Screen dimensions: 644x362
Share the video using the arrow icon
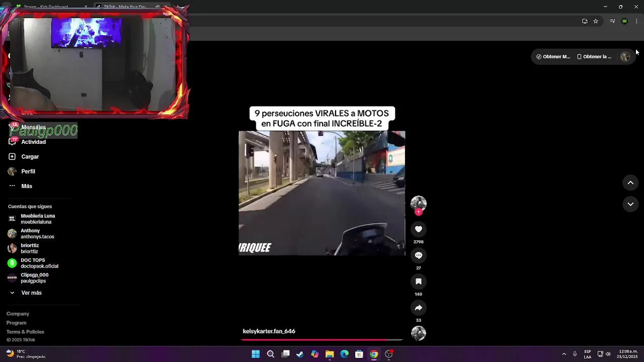(418, 308)
